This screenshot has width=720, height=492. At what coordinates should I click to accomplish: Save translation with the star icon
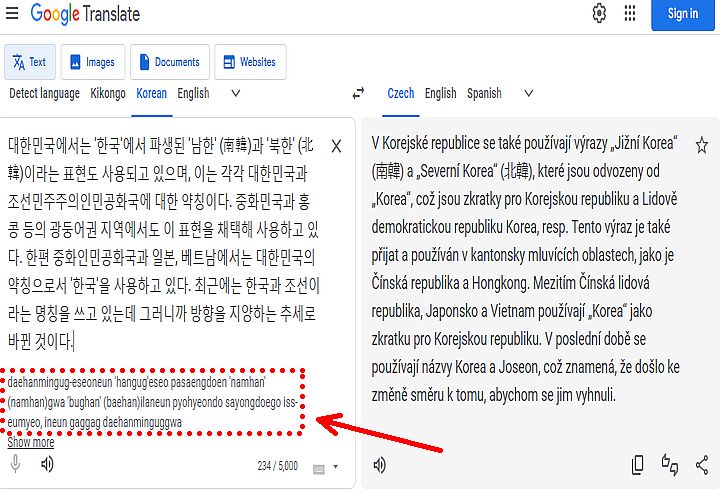point(701,145)
